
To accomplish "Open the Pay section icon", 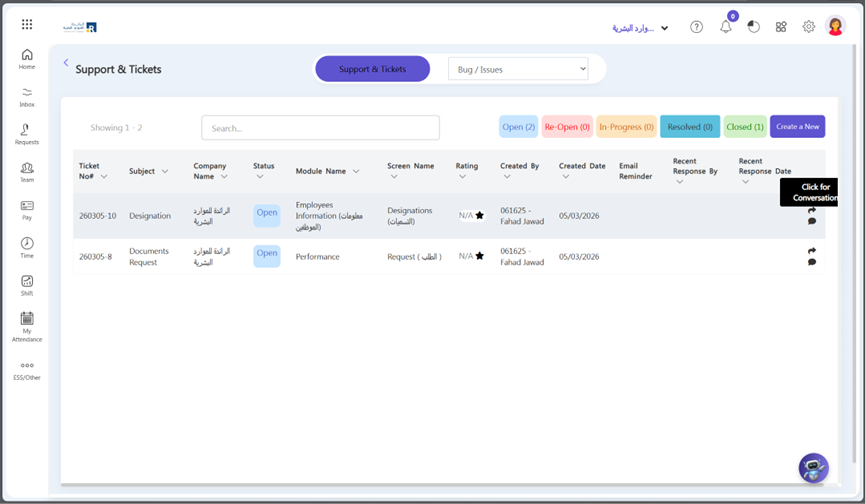I will pyautogui.click(x=27, y=209).
